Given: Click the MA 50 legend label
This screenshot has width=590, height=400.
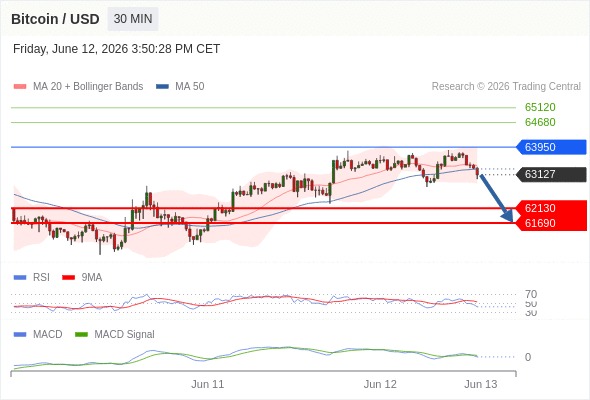Looking at the screenshot, I should tap(190, 87).
